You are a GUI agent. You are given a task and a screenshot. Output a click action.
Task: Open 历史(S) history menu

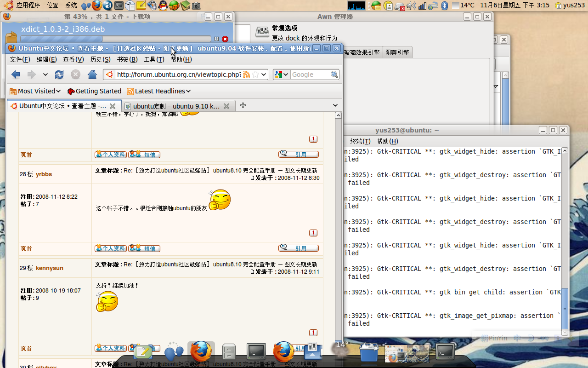coord(100,59)
